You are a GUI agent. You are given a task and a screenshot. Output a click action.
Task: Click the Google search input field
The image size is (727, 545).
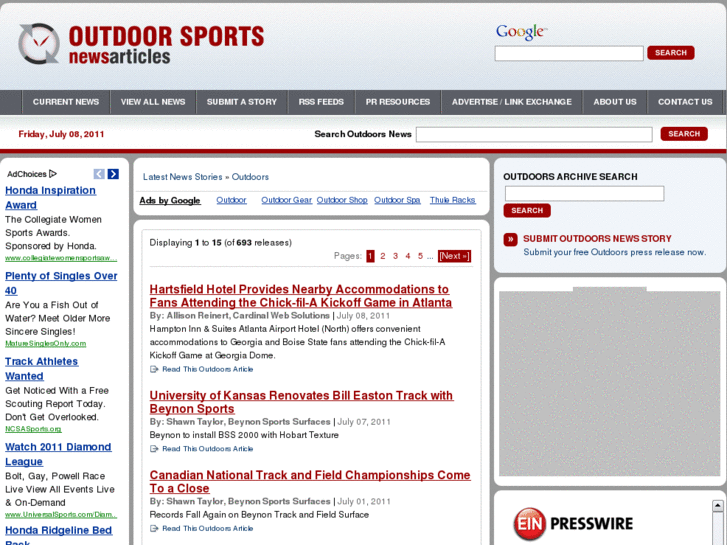tap(569, 53)
